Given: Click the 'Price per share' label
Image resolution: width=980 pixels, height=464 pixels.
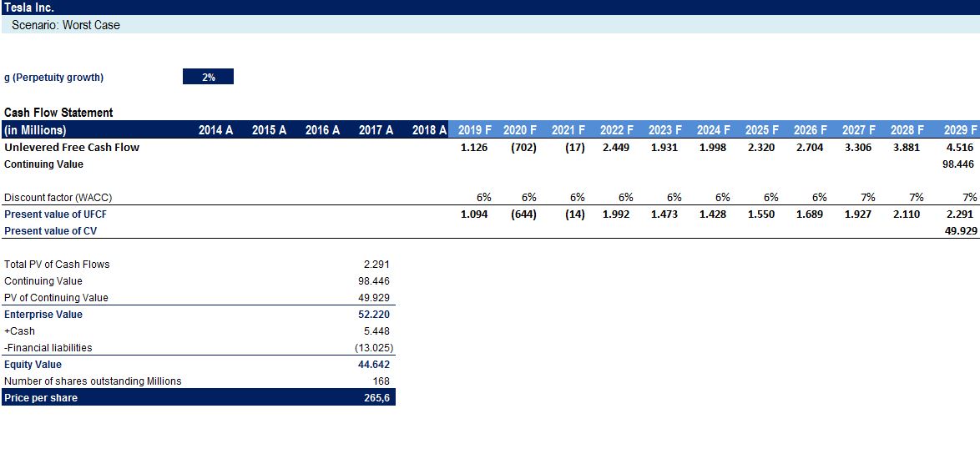Looking at the screenshot, I should pyautogui.click(x=41, y=398).
